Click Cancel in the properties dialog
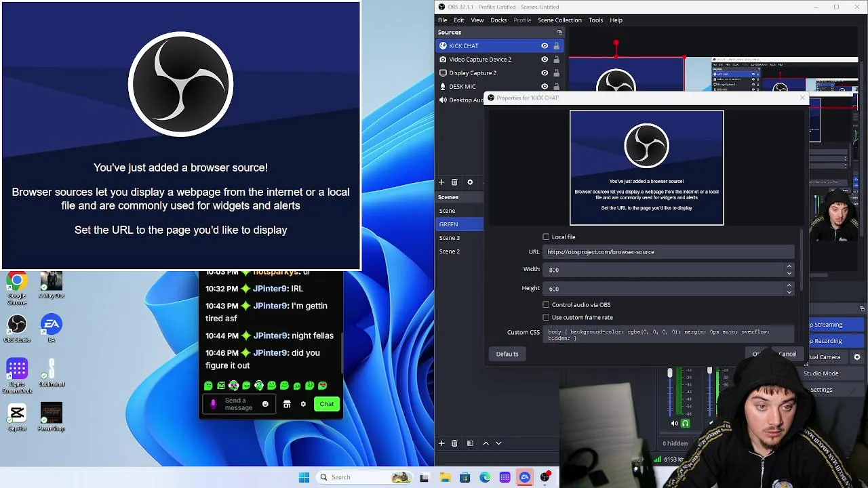 pyautogui.click(x=787, y=354)
